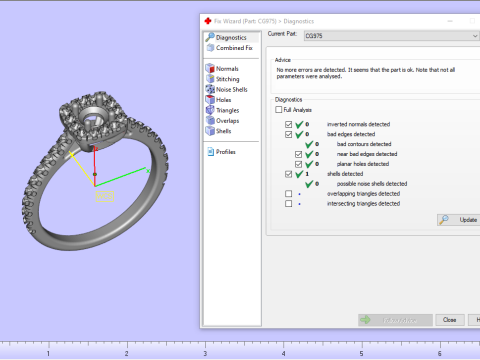
Task: Click the Update button
Action: click(459, 220)
